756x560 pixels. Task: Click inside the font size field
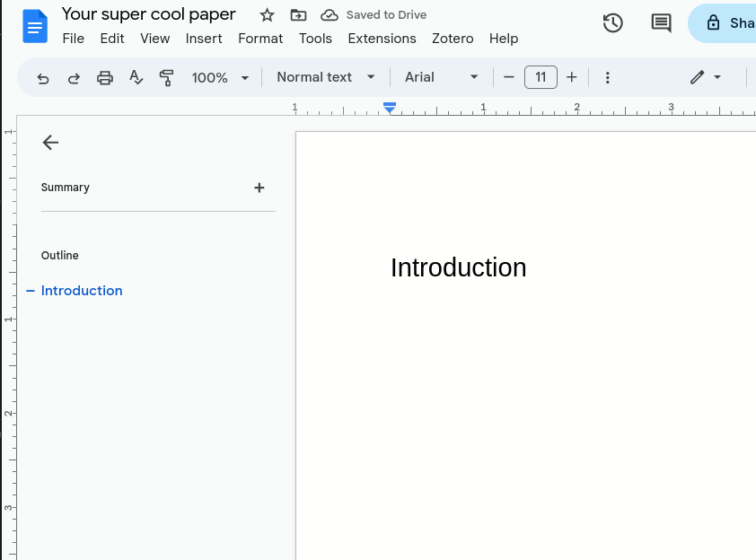click(x=541, y=77)
